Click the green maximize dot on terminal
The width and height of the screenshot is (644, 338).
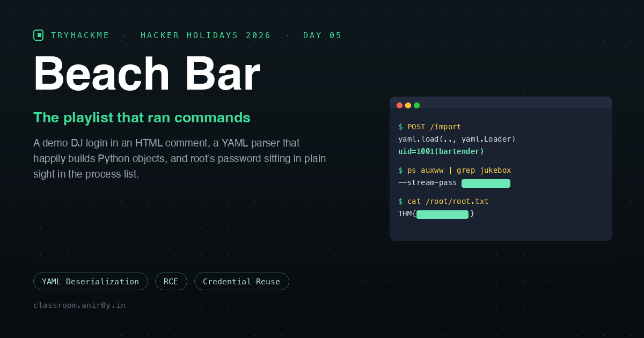point(416,105)
